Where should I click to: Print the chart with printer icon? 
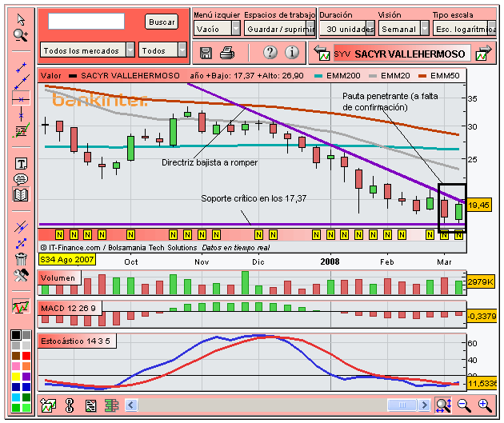click(227, 53)
